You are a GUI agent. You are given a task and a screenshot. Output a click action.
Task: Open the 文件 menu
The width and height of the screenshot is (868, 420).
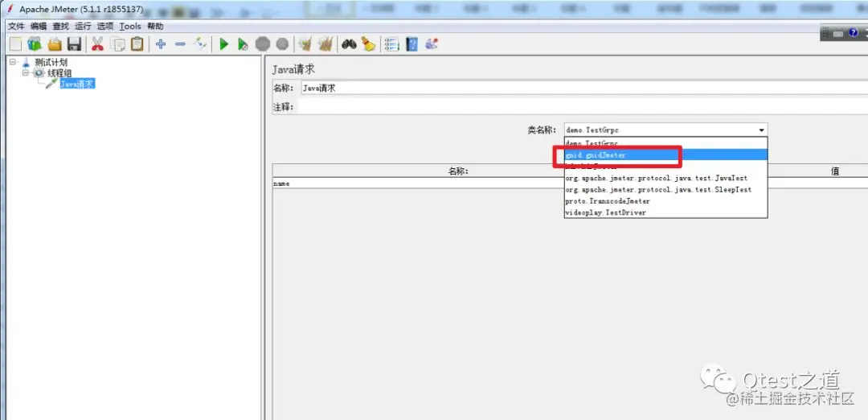click(x=16, y=26)
